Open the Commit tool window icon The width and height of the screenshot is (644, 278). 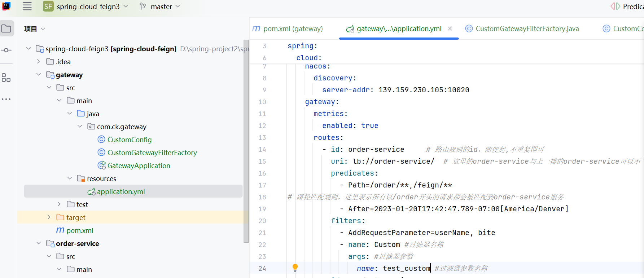click(6, 50)
